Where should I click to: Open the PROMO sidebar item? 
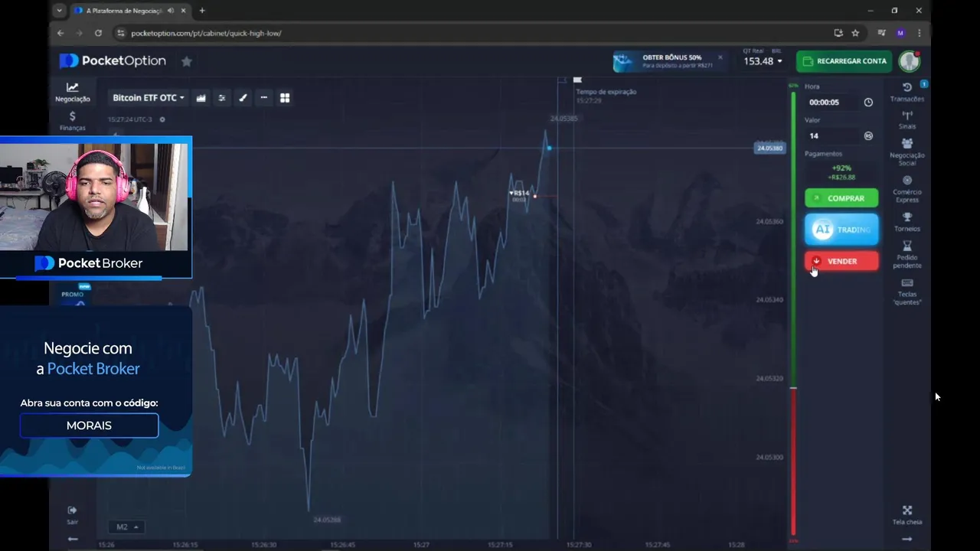(73, 294)
